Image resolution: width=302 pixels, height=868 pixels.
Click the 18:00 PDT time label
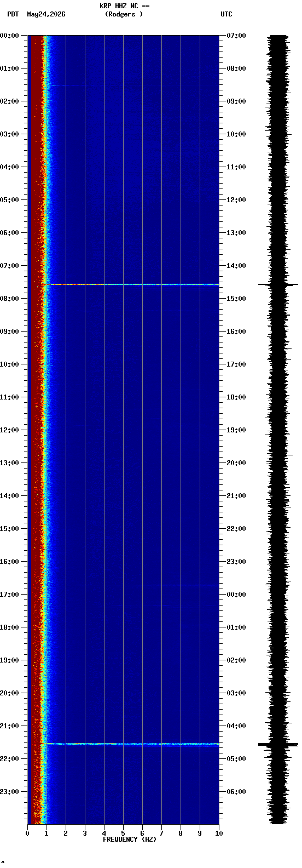[10, 627]
